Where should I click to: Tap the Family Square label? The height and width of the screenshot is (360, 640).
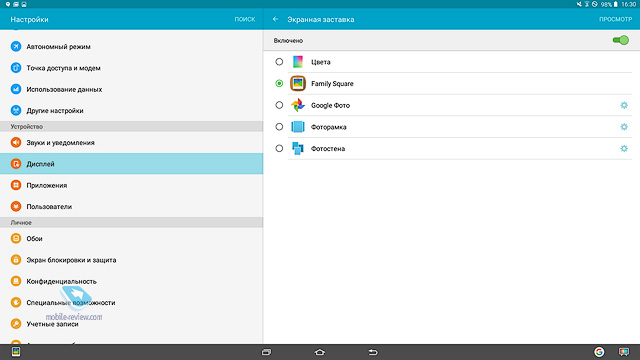click(332, 84)
